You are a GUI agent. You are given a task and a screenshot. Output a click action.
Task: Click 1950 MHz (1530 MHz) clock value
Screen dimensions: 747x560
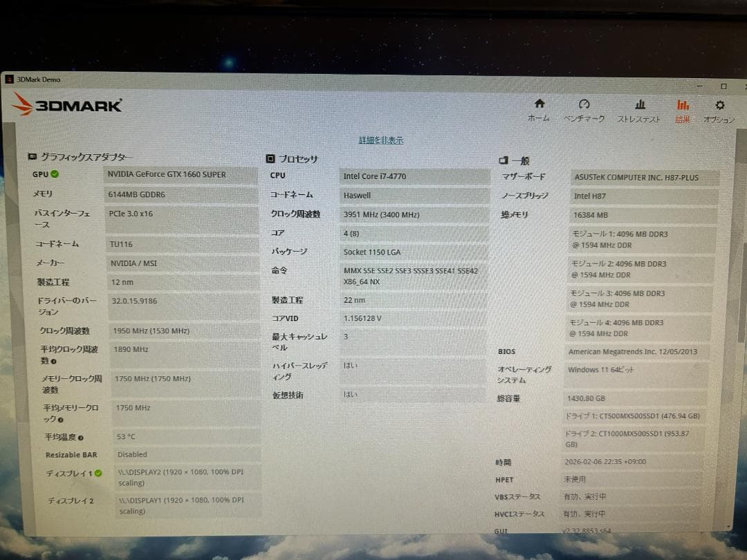tap(185, 331)
